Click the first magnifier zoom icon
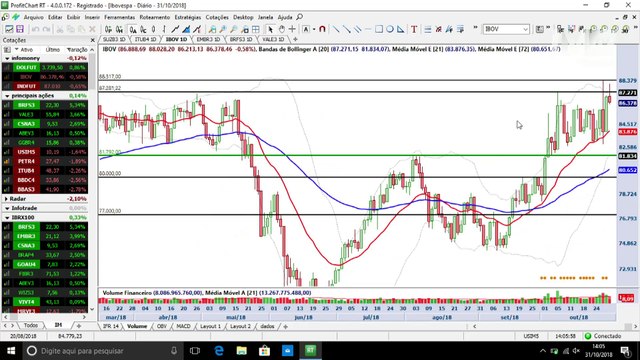 coord(212,29)
